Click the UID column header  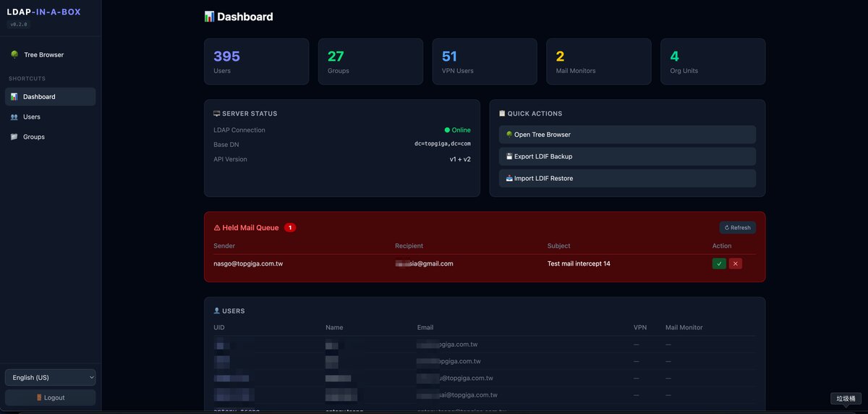coord(219,327)
